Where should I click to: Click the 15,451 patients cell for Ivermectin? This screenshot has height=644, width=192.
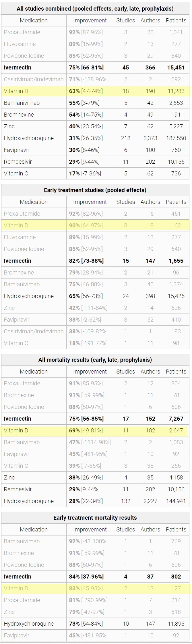pos(176,67)
